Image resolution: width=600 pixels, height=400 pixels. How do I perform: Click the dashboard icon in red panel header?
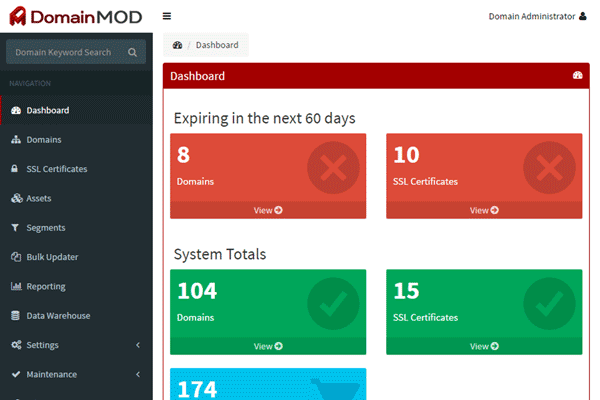[x=577, y=76]
